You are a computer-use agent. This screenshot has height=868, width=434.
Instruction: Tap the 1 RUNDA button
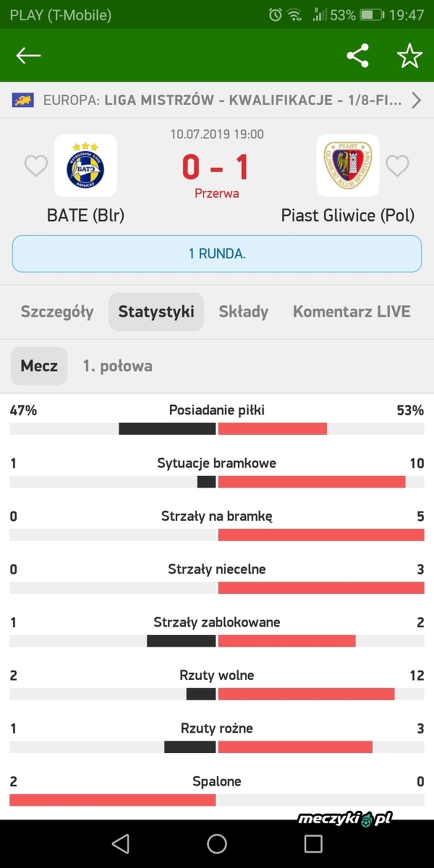pos(217,254)
